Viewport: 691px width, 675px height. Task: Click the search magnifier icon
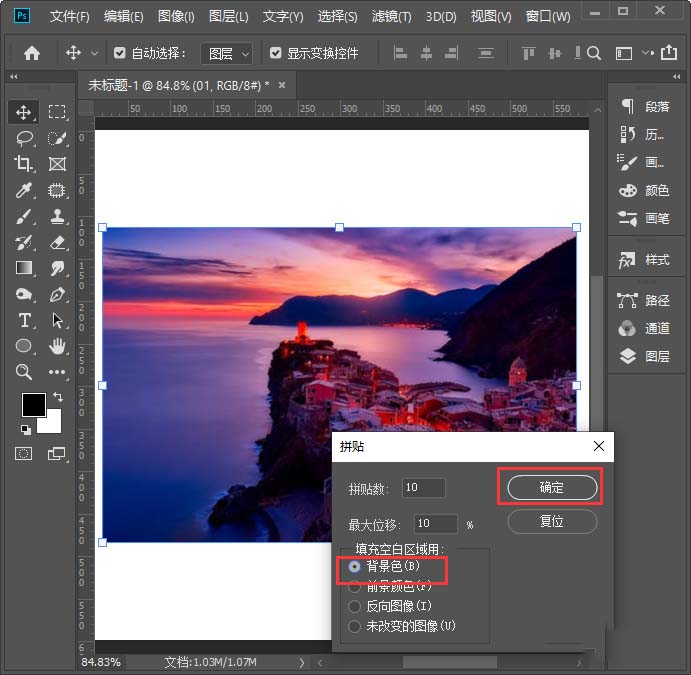click(x=594, y=53)
